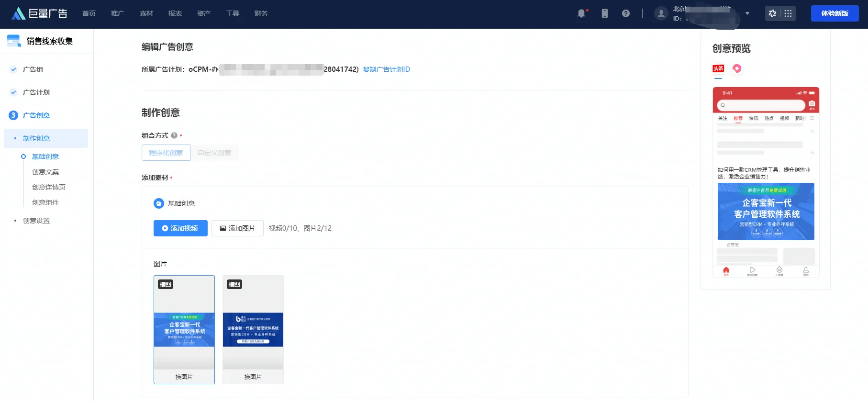Click the user avatar icon
The width and height of the screenshot is (868, 401).
coord(661,13)
